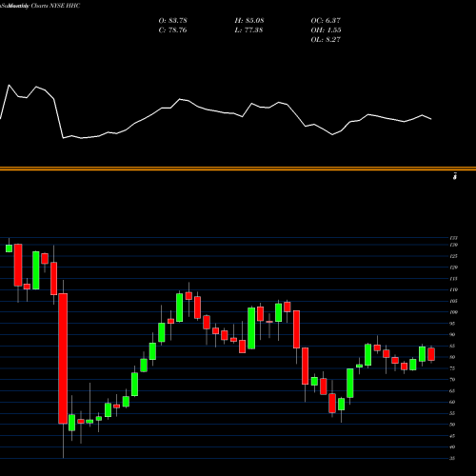Viewport: 476px width, 476px height.
Task: Click the 90 price axis label
Action: 452,335
